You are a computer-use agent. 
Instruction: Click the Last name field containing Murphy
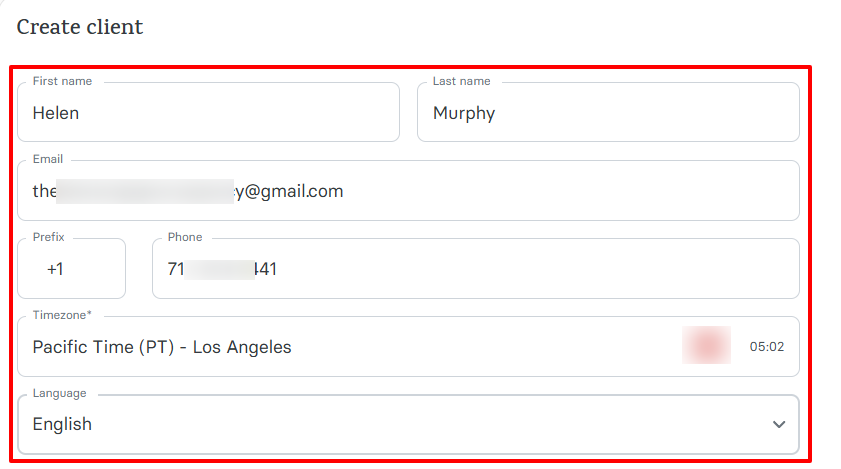point(608,113)
